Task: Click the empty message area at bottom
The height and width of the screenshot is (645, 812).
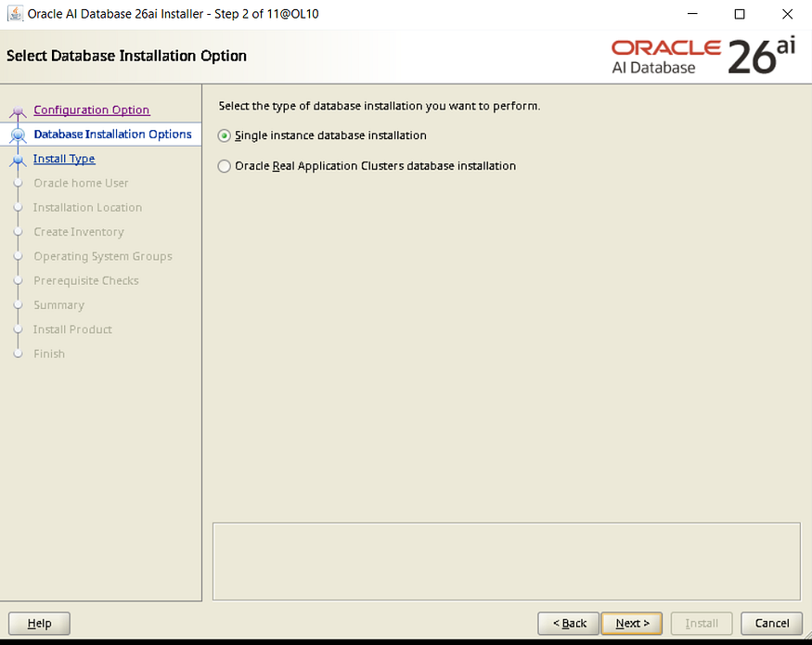Action: [x=507, y=561]
